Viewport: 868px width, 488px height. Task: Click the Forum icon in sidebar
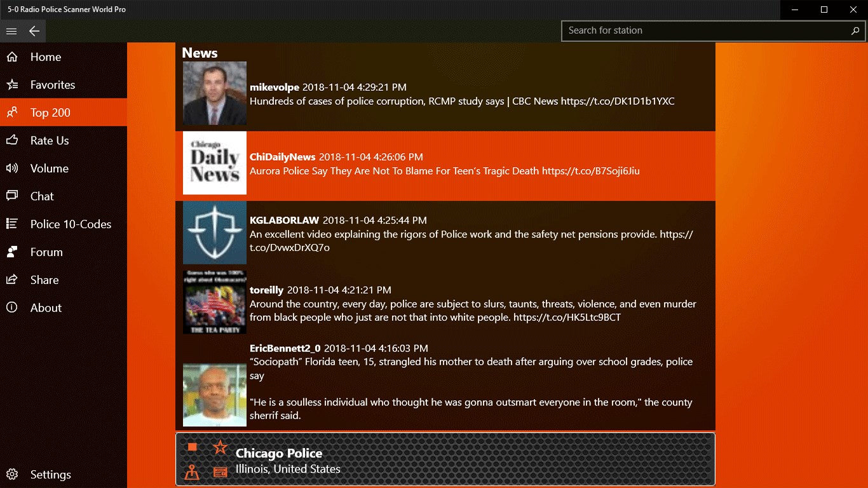(x=11, y=252)
